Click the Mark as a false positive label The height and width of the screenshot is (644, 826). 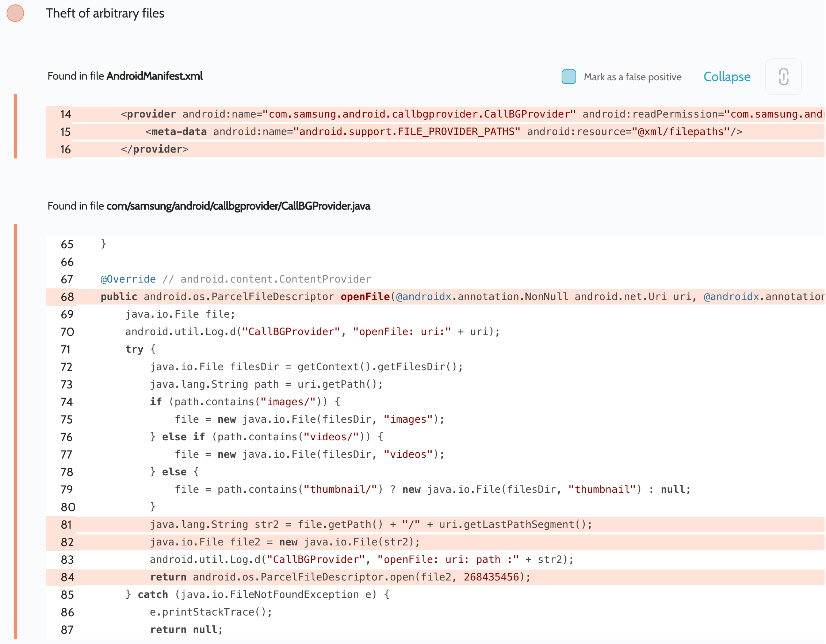(632, 77)
